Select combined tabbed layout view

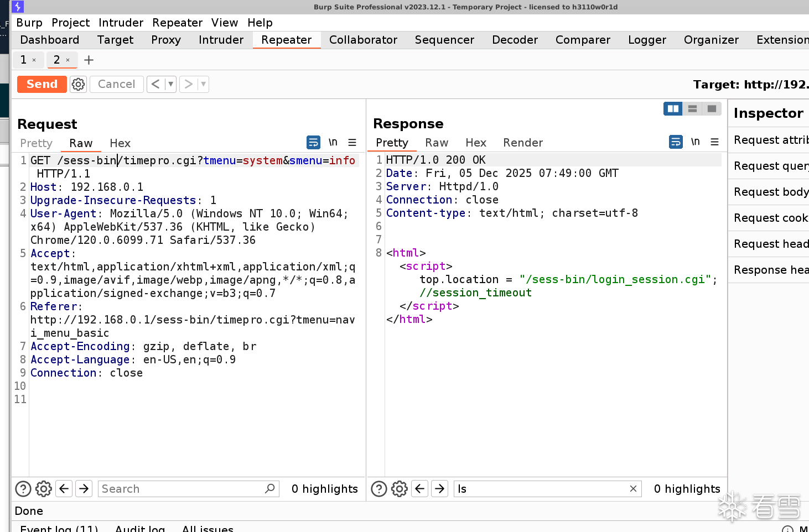click(x=712, y=109)
